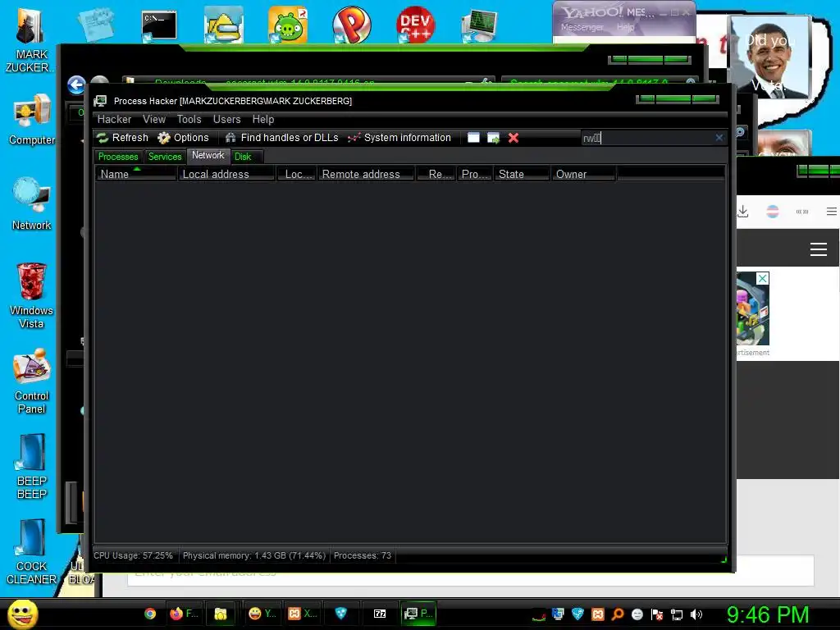Open the Windows Vista recycle bin icon
Viewport: 840px width, 630px height.
point(31,295)
